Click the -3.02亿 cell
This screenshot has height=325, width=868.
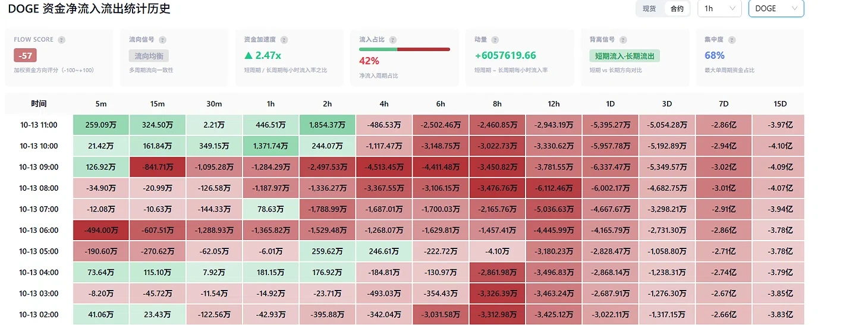(x=724, y=167)
